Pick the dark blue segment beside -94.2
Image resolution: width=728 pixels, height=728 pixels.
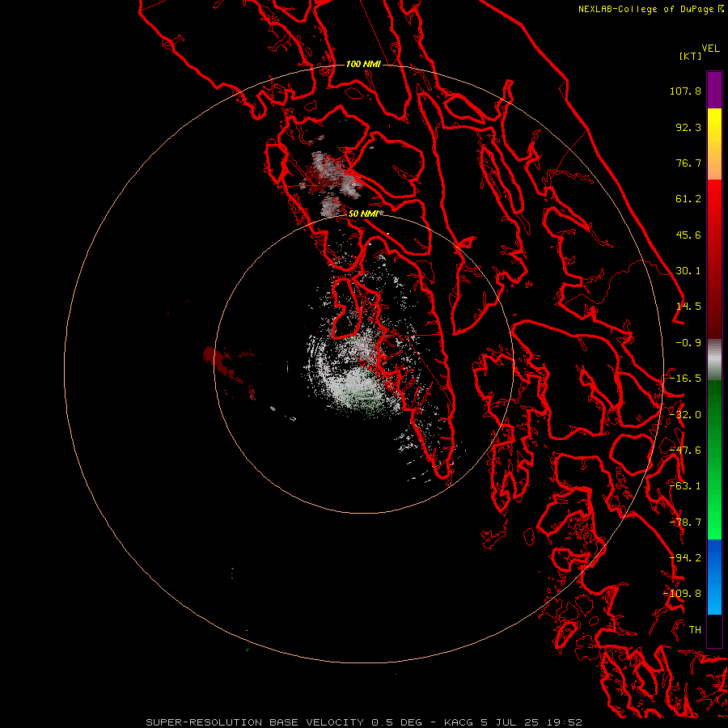click(714, 557)
